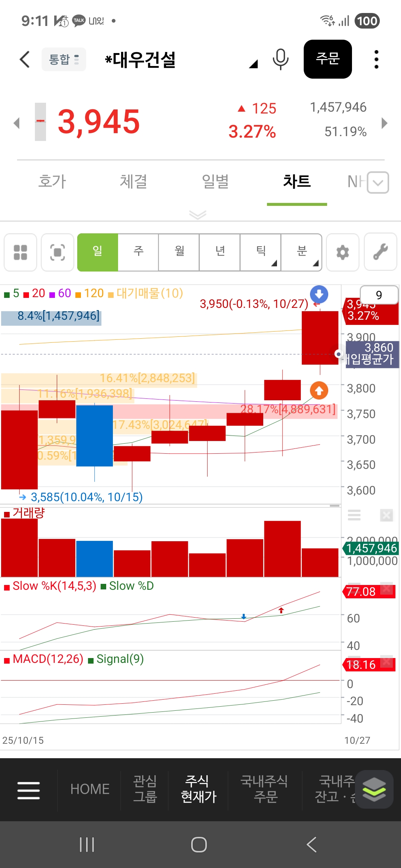401x868 pixels.
Task: Switch to the 호가 tab
Action: tap(52, 182)
